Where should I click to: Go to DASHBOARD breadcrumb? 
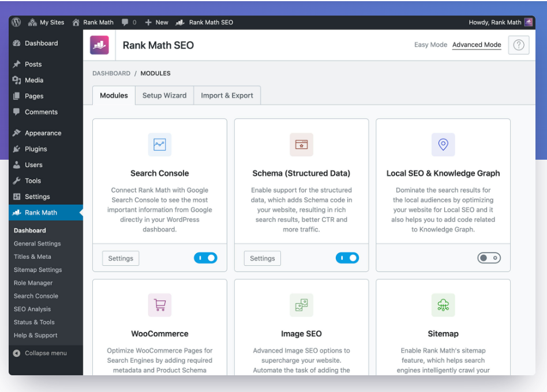tap(111, 73)
